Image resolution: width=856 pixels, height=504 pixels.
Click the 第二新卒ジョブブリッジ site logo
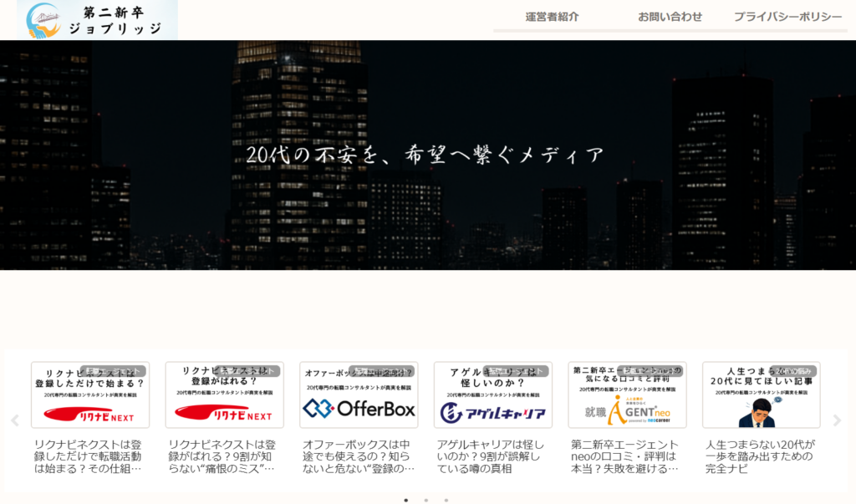[97, 20]
